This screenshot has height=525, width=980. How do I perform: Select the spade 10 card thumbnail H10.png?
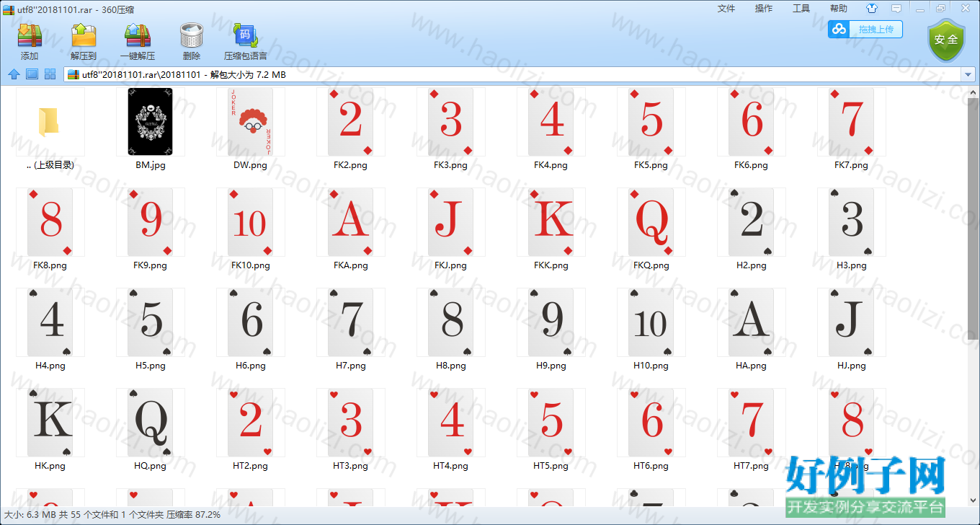coord(651,322)
